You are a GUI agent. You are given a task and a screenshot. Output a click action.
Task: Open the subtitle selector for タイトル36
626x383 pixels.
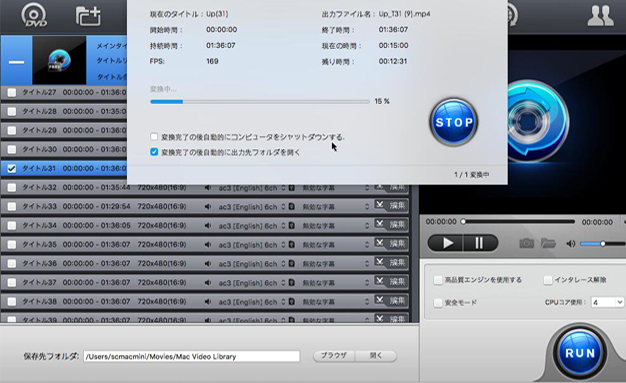pyautogui.click(x=366, y=264)
